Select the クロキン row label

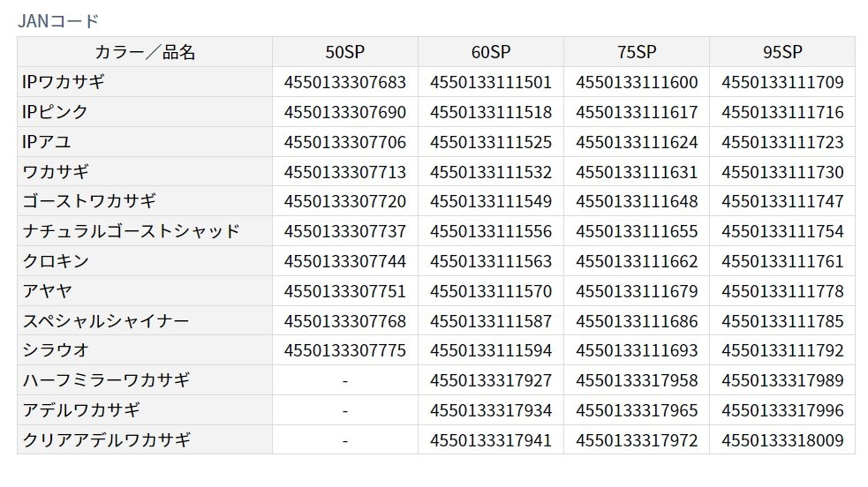pyautogui.click(x=56, y=261)
